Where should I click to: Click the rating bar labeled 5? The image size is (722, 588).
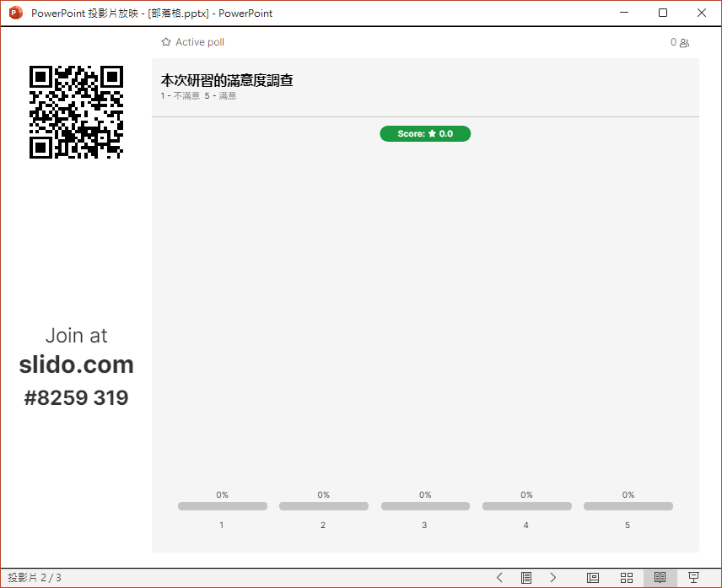(x=628, y=506)
